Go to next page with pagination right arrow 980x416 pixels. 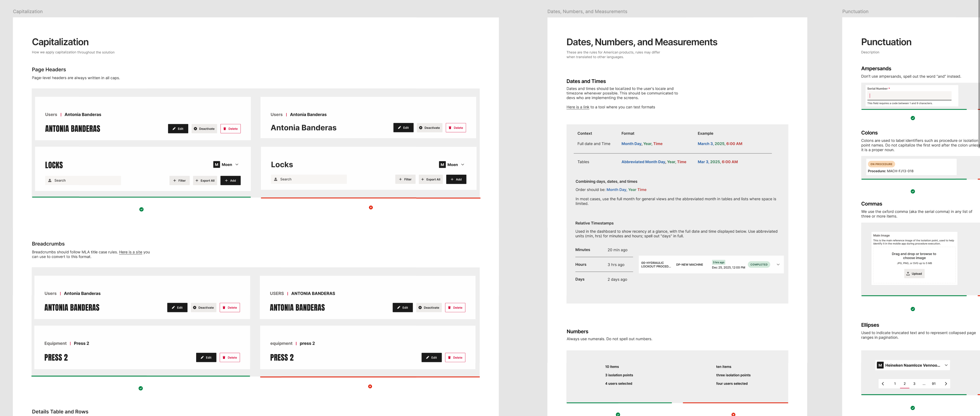946,384
